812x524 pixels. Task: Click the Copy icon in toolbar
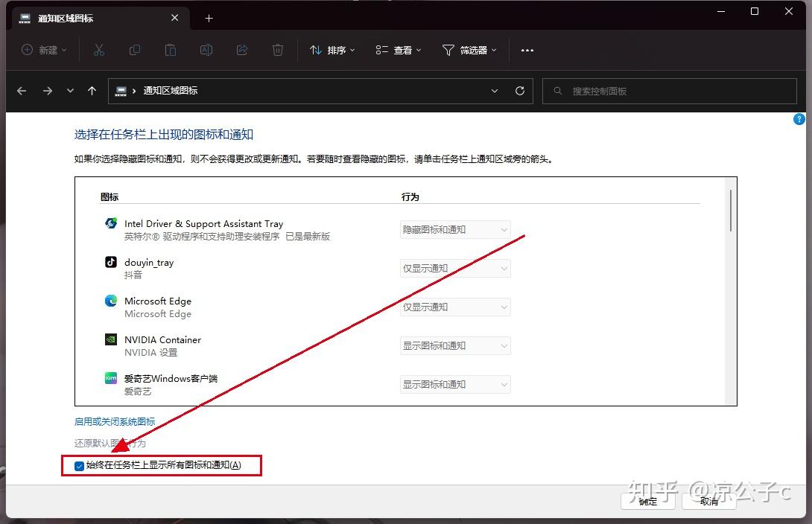(135, 50)
